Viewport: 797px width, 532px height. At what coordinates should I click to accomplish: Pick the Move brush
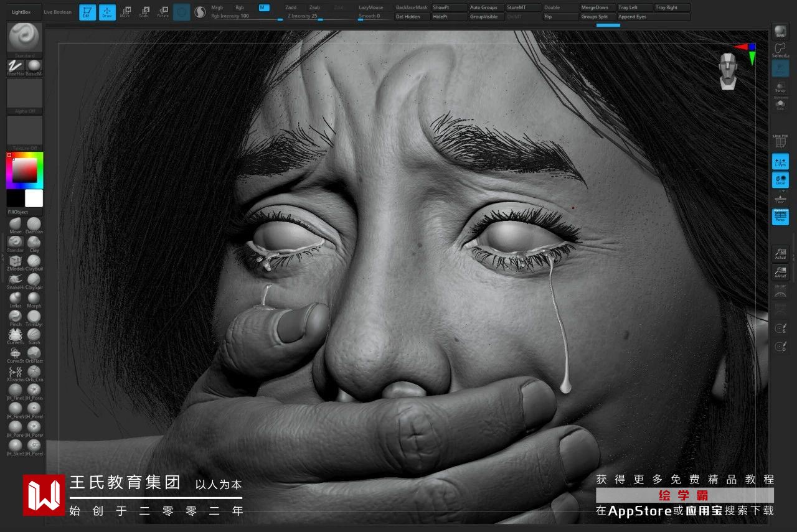click(16, 225)
